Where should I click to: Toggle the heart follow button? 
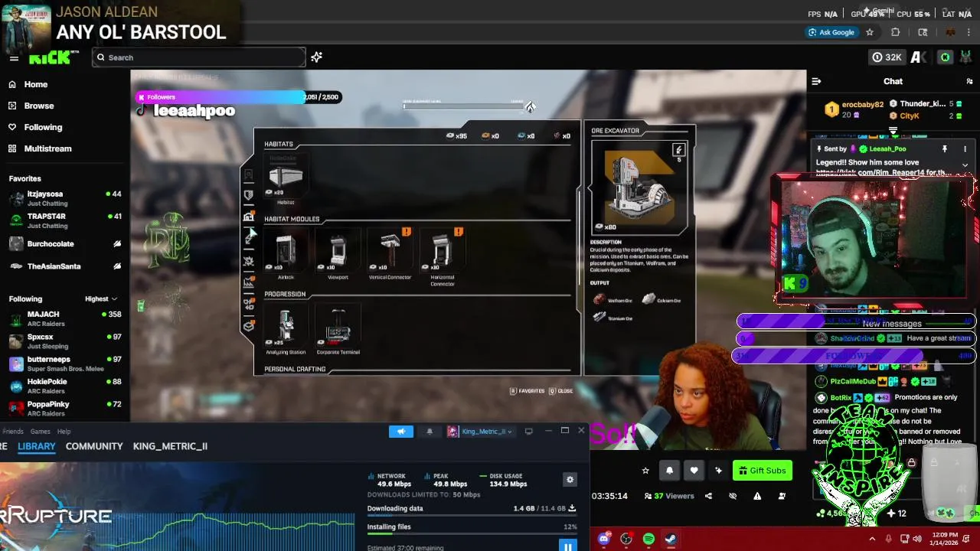[x=694, y=471]
